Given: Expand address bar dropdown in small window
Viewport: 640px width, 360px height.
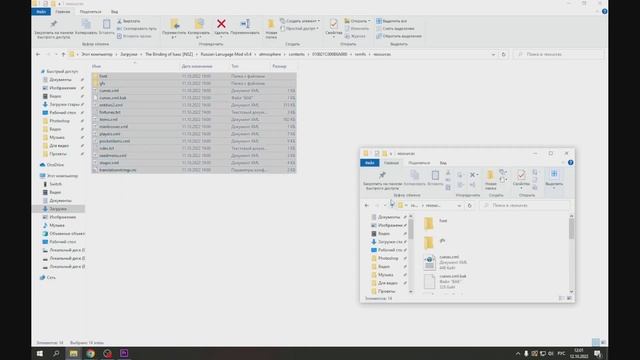Looking at the screenshot, I should tap(459, 206).
